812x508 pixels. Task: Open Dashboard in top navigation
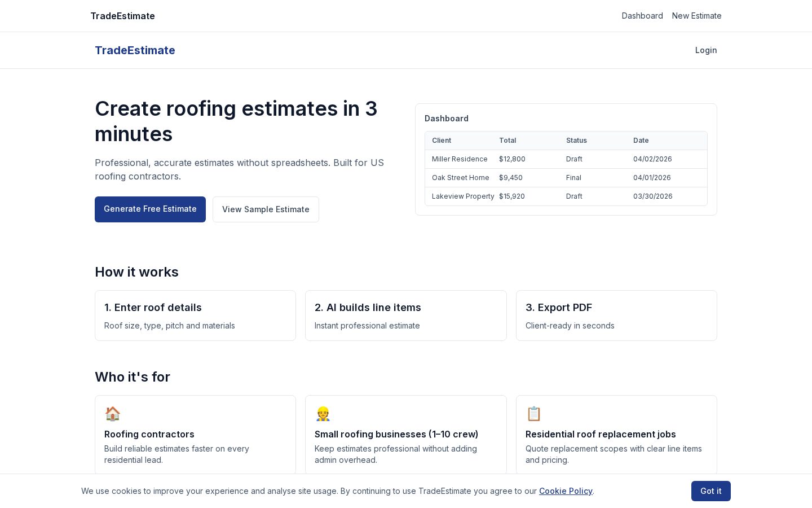[x=642, y=16]
